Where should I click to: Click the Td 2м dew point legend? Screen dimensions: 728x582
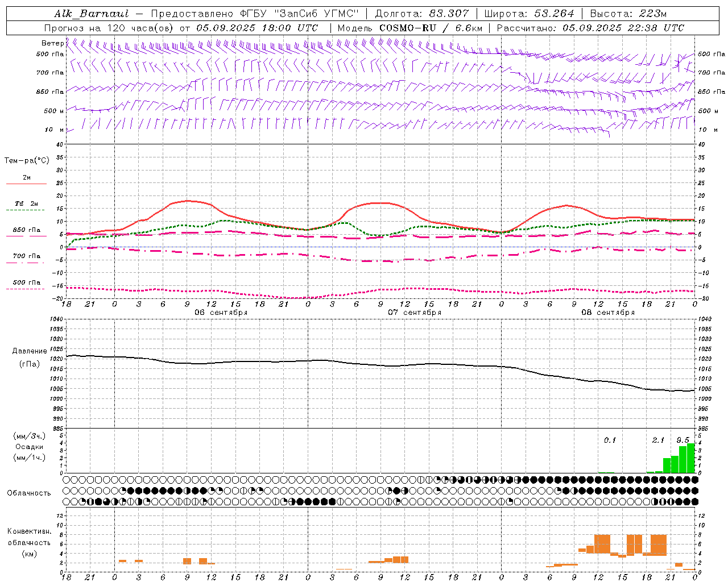tap(26, 203)
